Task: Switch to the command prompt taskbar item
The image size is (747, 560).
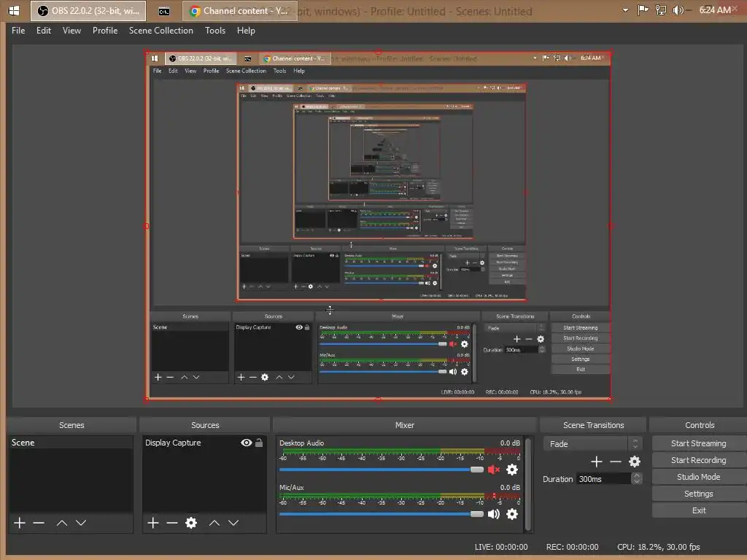Action: pos(164,11)
